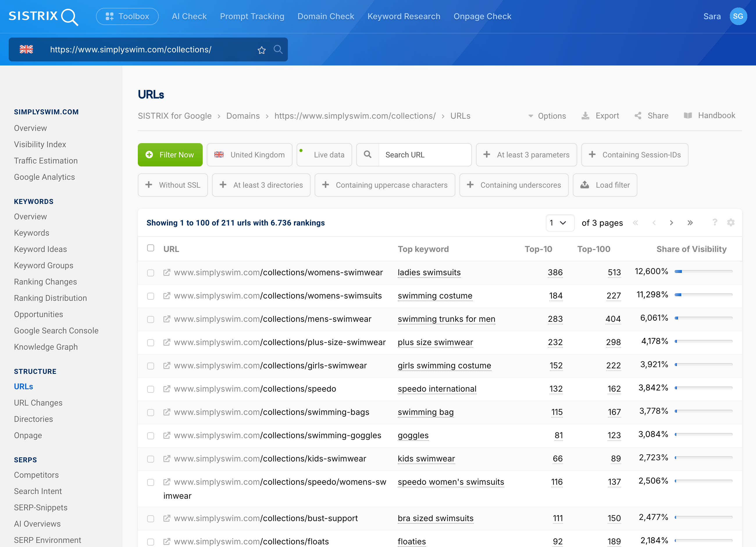The height and width of the screenshot is (547, 756).
Task: Click the UK flag in the URL bar
Action: coord(26,49)
